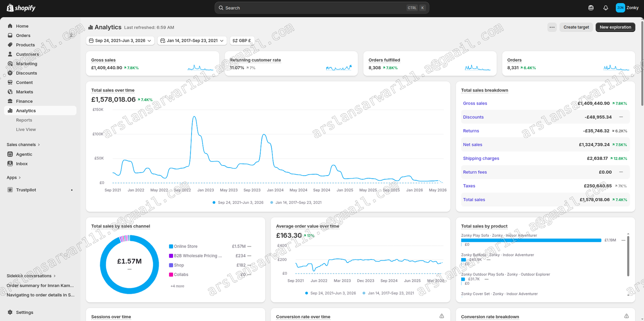
Task: Click the New exploration button
Action: [x=615, y=27]
